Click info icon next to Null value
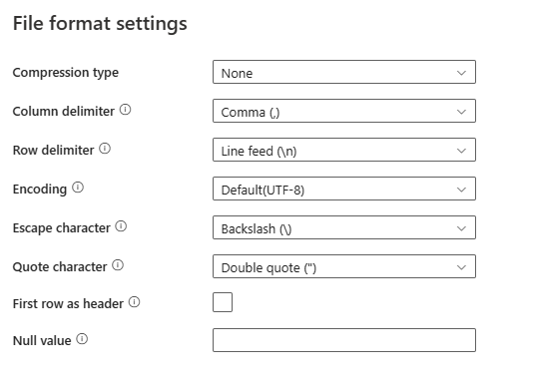 pyautogui.click(x=82, y=339)
